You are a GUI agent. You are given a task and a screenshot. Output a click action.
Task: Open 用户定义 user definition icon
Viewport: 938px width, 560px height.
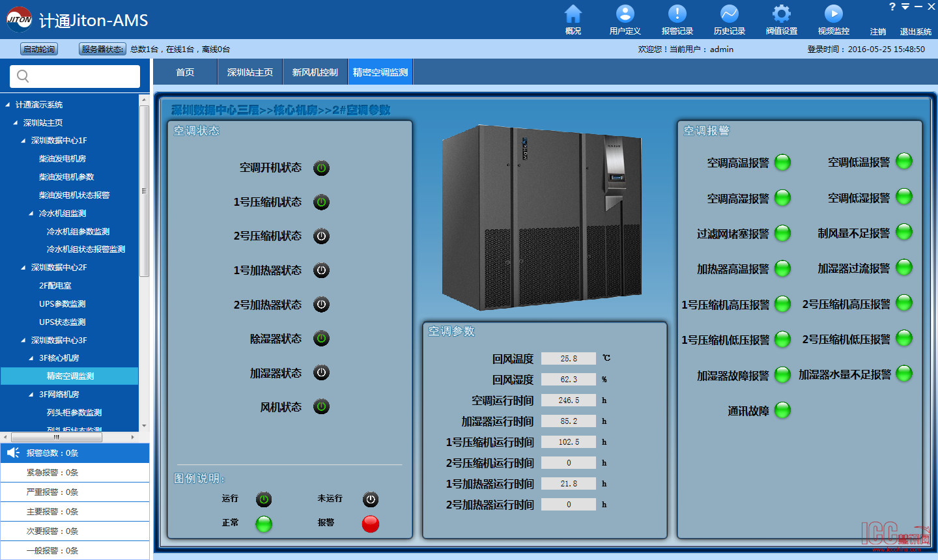[x=625, y=14]
